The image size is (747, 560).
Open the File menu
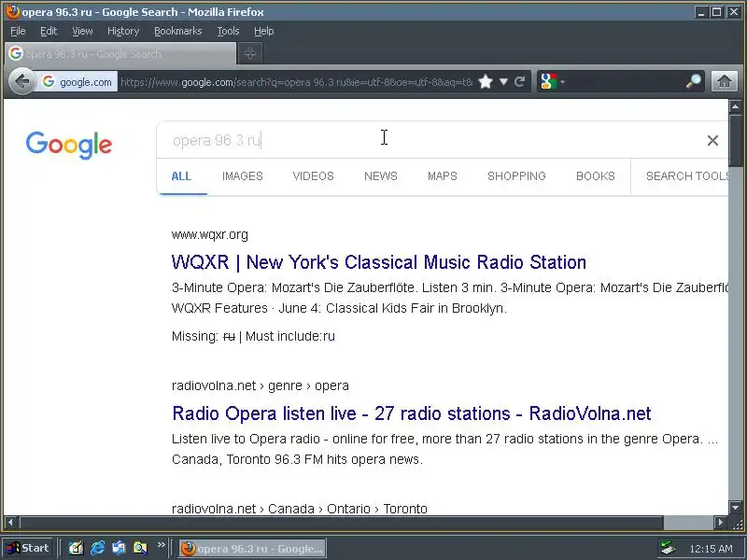click(18, 31)
